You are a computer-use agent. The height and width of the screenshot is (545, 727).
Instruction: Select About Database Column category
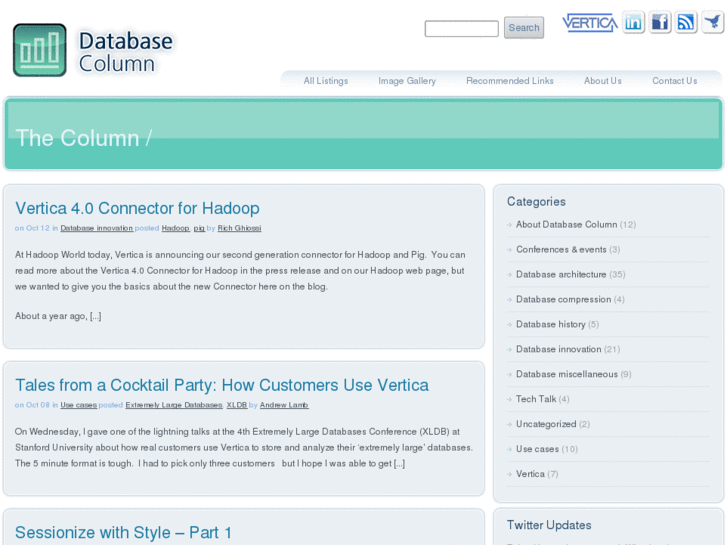coord(566,224)
